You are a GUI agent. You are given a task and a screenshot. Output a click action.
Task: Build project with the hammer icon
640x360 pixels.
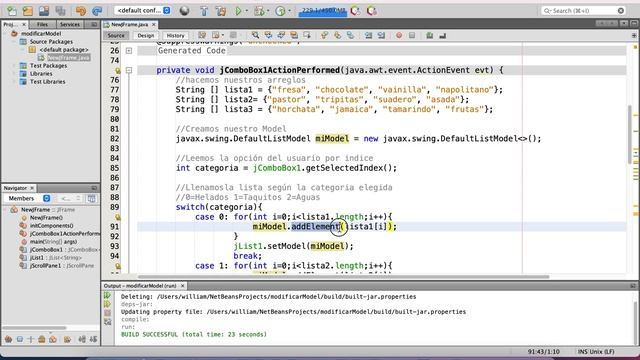tap(204, 11)
